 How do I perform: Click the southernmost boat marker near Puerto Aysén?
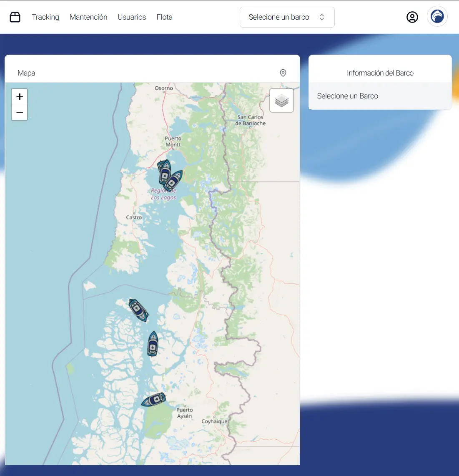[x=154, y=399]
